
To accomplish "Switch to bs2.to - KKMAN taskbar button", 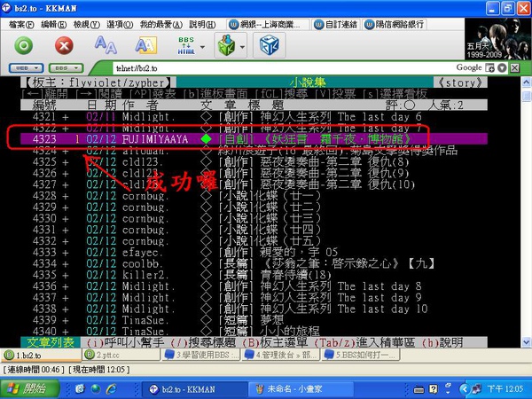I will click(194, 389).
